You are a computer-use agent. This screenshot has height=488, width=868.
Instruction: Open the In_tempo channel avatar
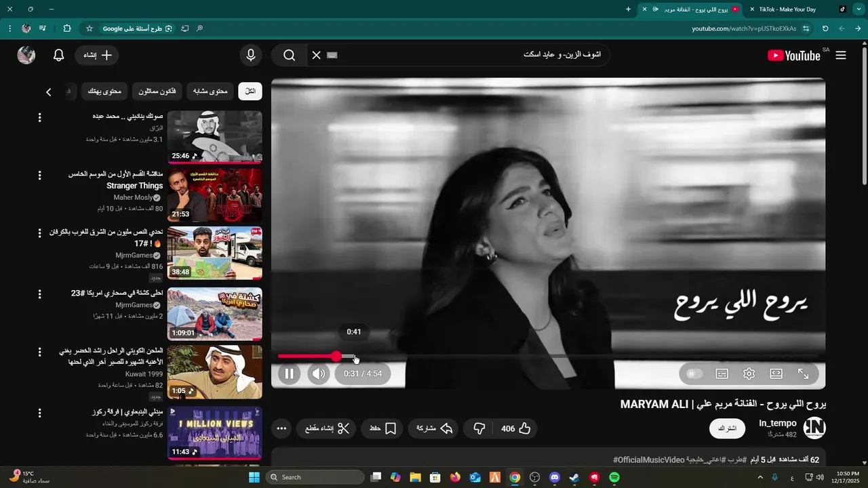(814, 428)
